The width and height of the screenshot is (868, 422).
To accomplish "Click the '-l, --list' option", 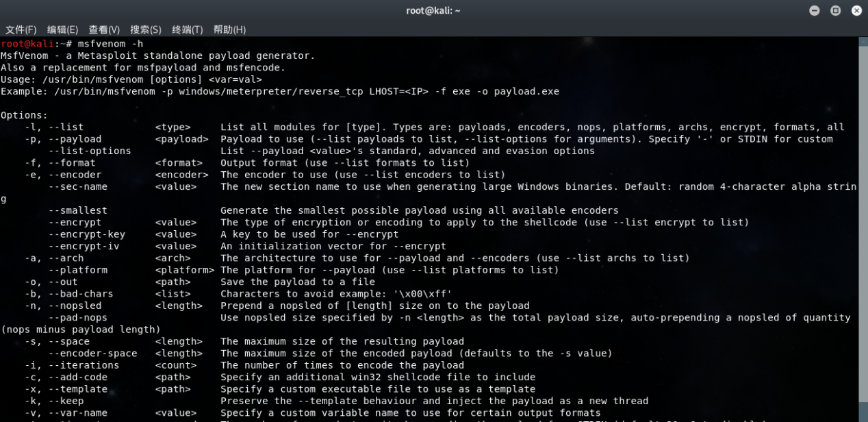I will click(54, 127).
